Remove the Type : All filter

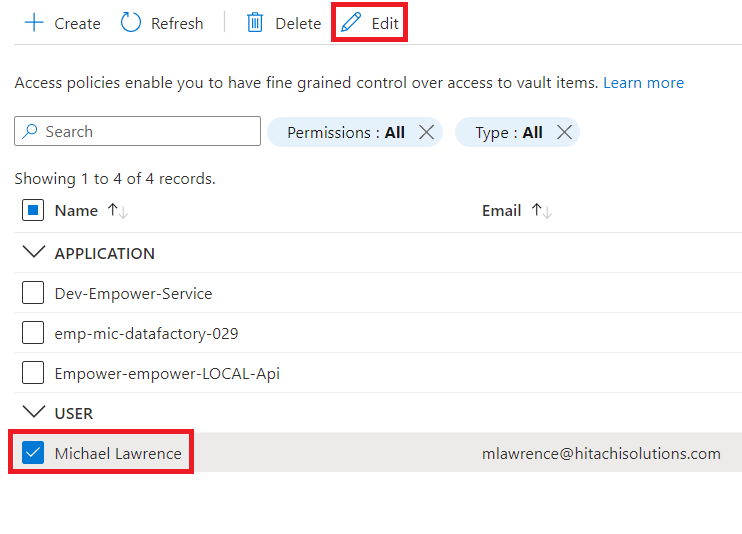click(564, 132)
